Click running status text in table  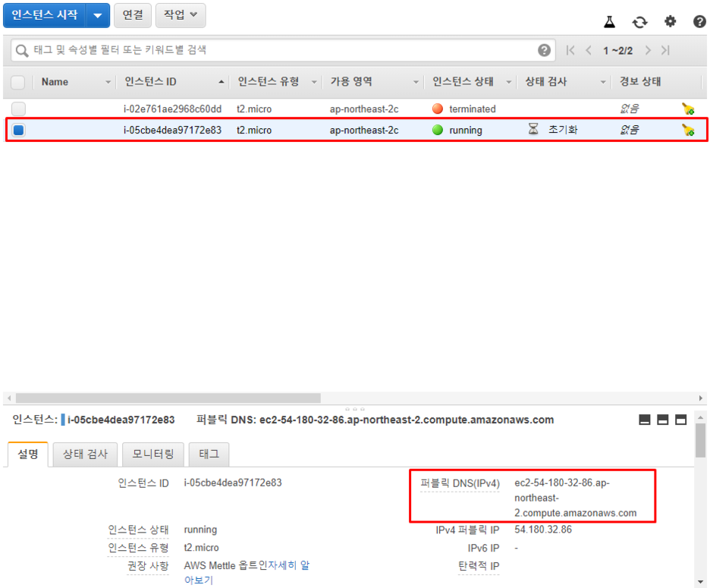coord(466,130)
